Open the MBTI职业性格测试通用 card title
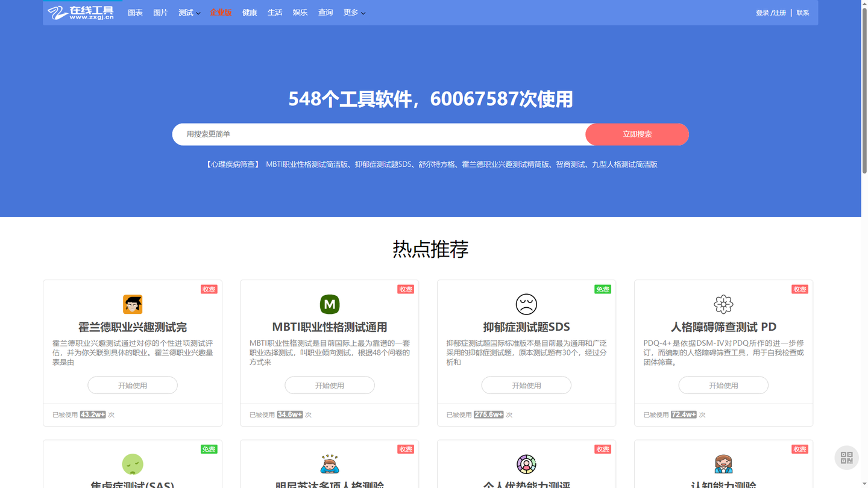Viewport: 868px width, 488px height. [x=330, y=327]
